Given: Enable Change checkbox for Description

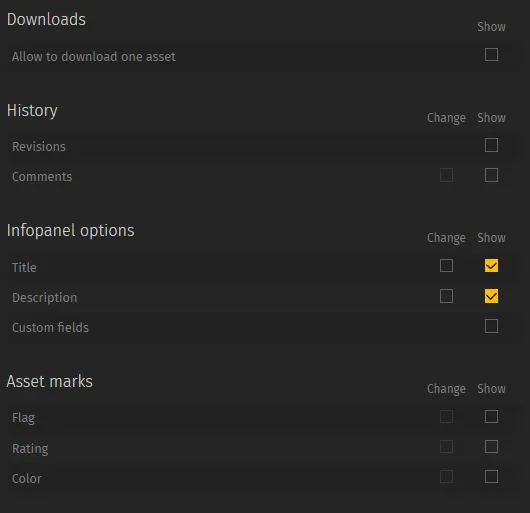Looking at the screenshot, I should click(446, 296).
